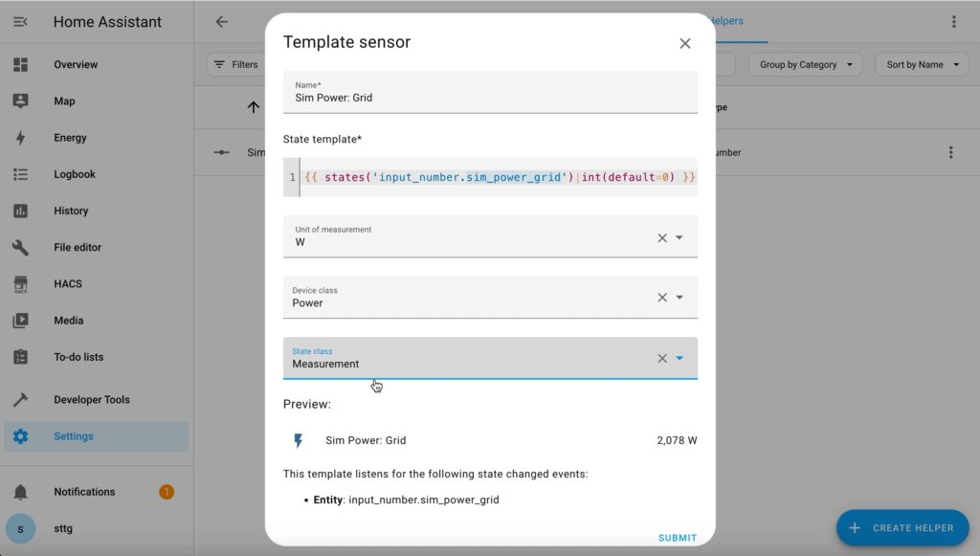Open the Logbook list icon
This screenshot has height=556, width=980.
coord(21,174)
